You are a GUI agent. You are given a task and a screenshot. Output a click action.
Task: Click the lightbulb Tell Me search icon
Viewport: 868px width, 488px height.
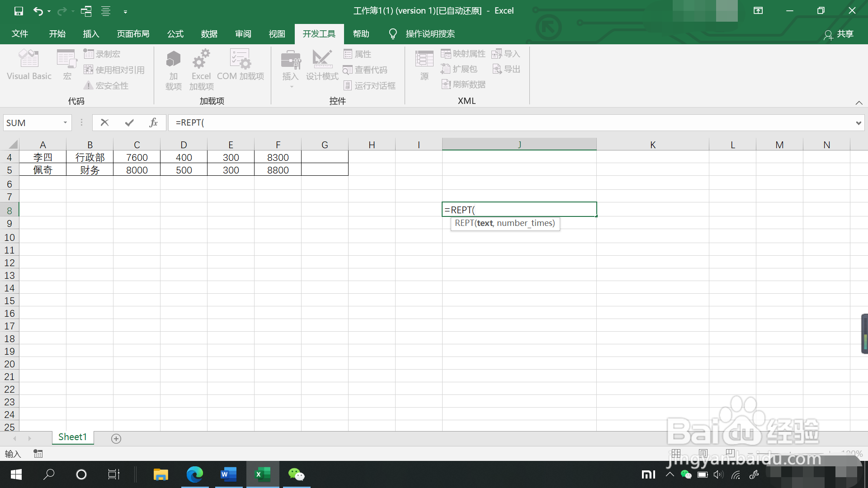pos(392,34)
